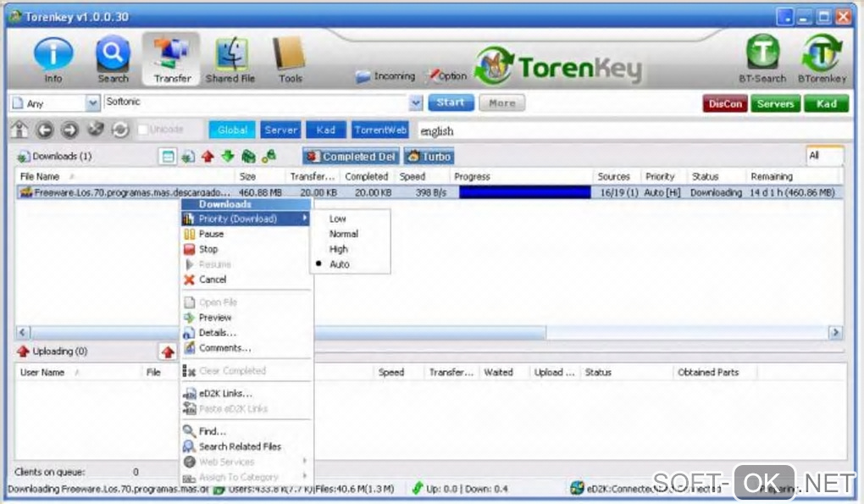Select the TorrentWeb search tab
Image resolution: width=864 pixels, height=504 pixels.
(380, 130)
